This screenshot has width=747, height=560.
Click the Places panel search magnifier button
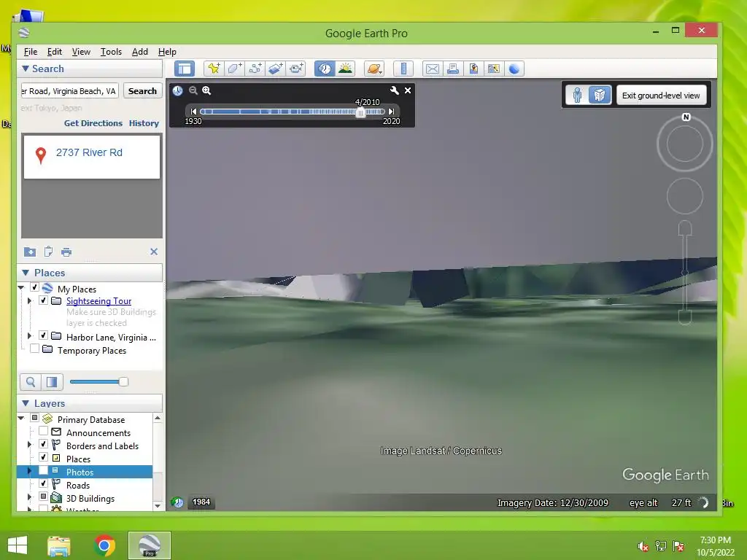pos(31,382)
